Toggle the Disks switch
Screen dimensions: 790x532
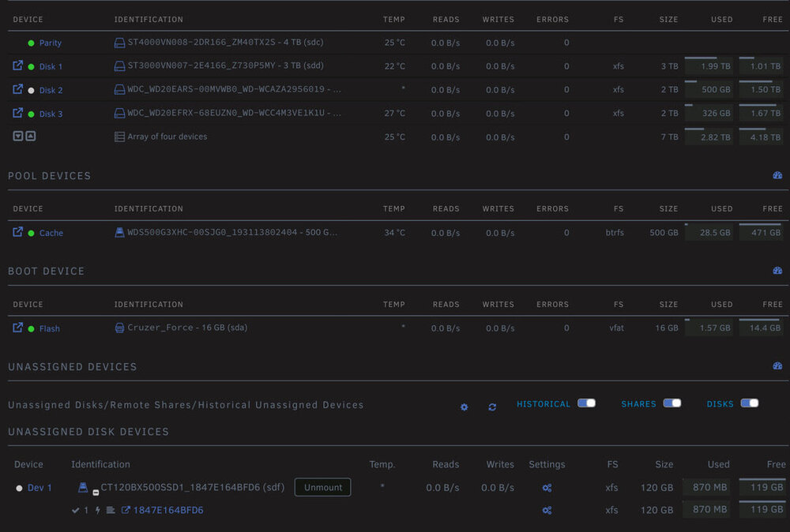(750, 403)
